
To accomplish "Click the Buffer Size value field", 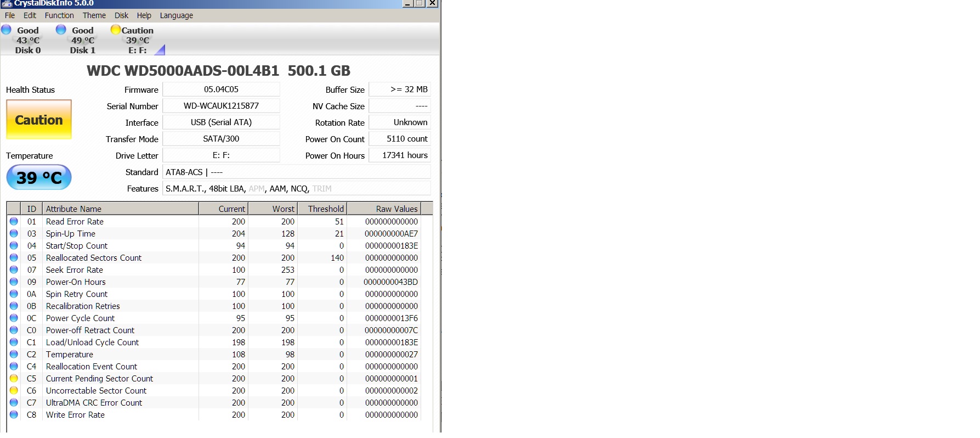I will (x=400, y=89).
